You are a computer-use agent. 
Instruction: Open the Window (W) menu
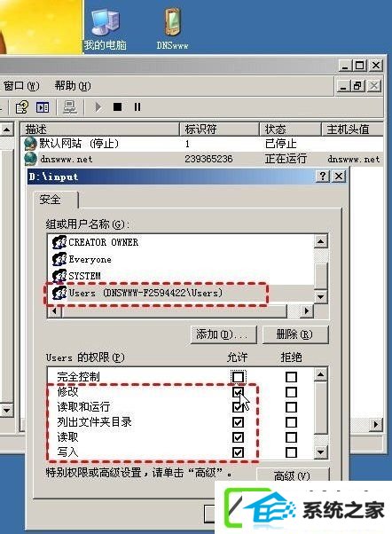point(21,85)
